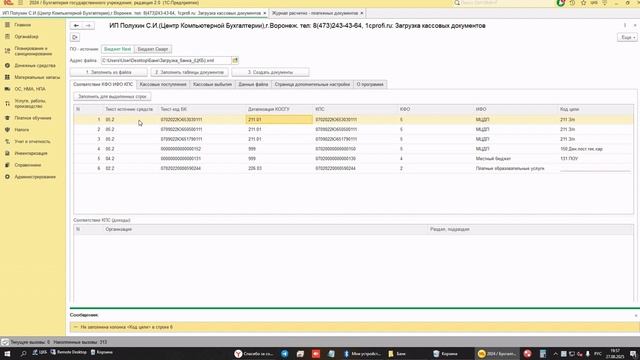The image size is (640, 360).
Task: Click 1. Заполнить из файла button
Action: [109, 72]
